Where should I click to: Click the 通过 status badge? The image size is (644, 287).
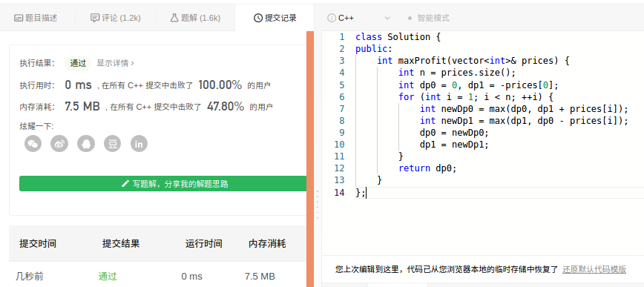tap(78, 63)
